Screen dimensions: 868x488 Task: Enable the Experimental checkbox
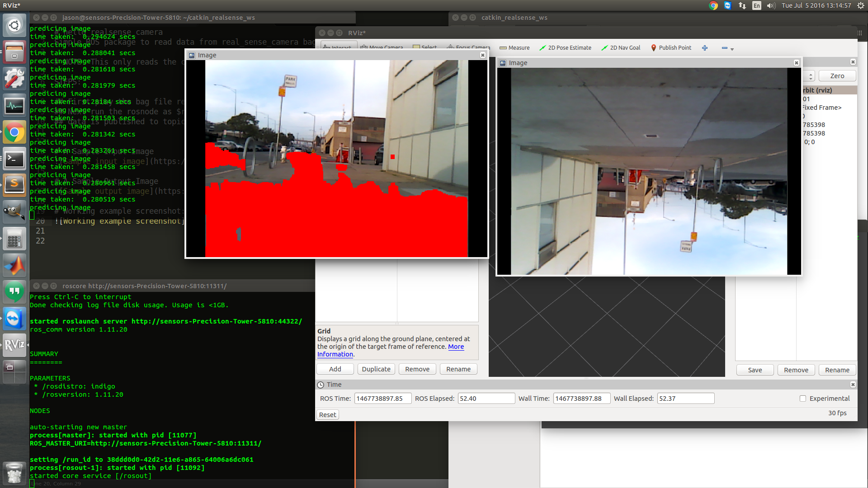[x=803, y=399]
